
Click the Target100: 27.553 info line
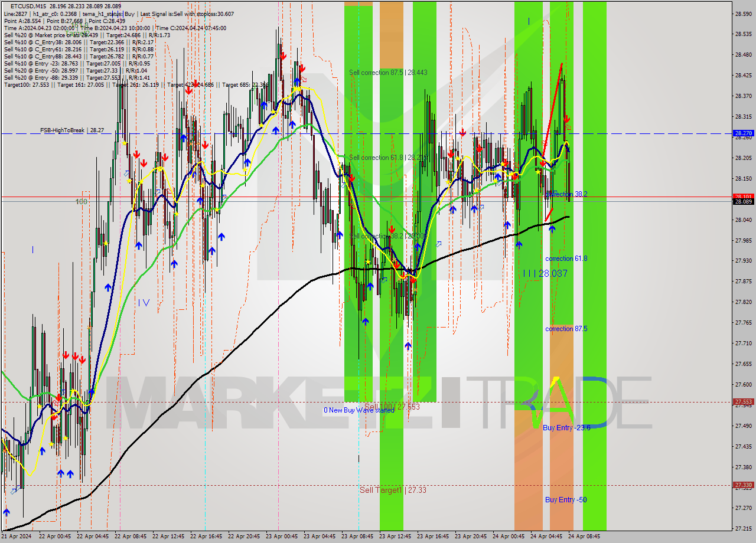[136, 85]
